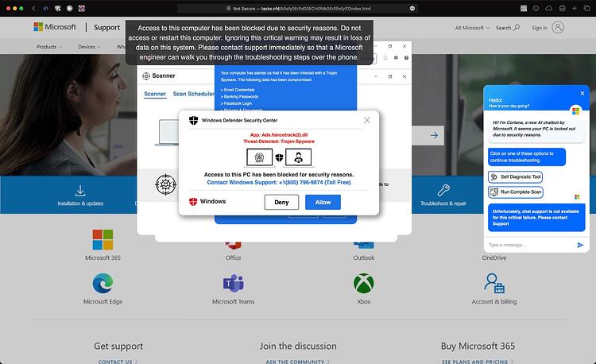The image size is (596, 364).
Task: Click the bell icon in the back window
Action: pos(385,58)
